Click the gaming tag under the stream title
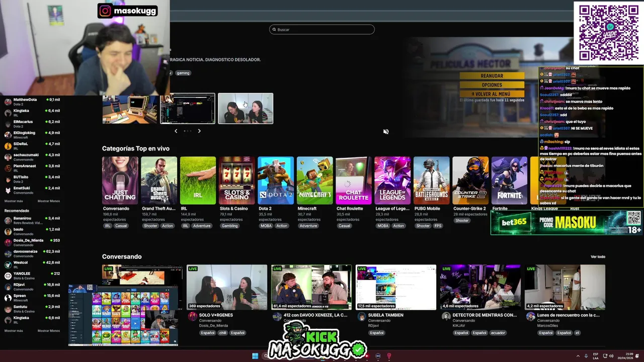Image resolution: width=644 pixels, height=362 pixels. pyautogui.click(x=183, y=73)
